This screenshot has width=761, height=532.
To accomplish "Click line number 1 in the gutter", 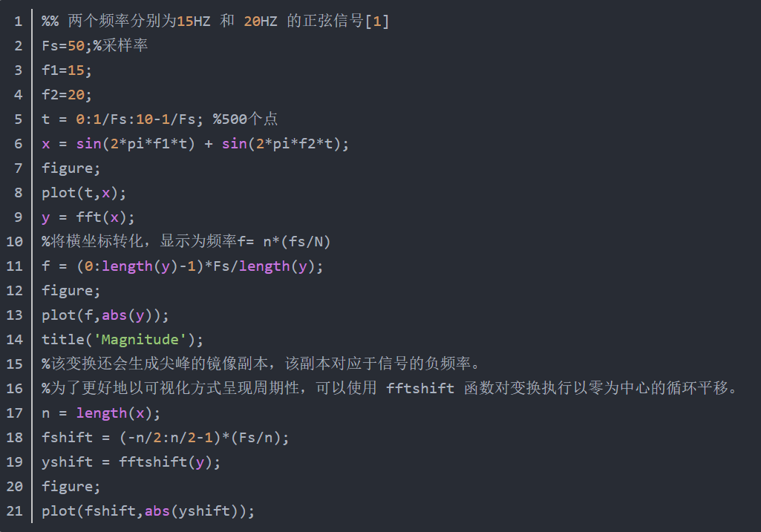I will pos(18,22).
